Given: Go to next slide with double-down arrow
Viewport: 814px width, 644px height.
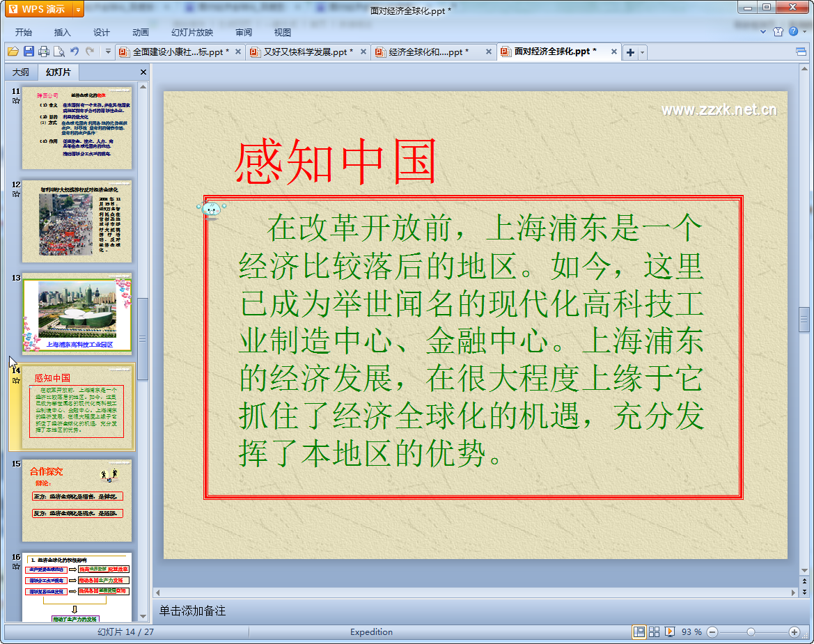Looking at the screenshot, I should click(x=804, y=592).
